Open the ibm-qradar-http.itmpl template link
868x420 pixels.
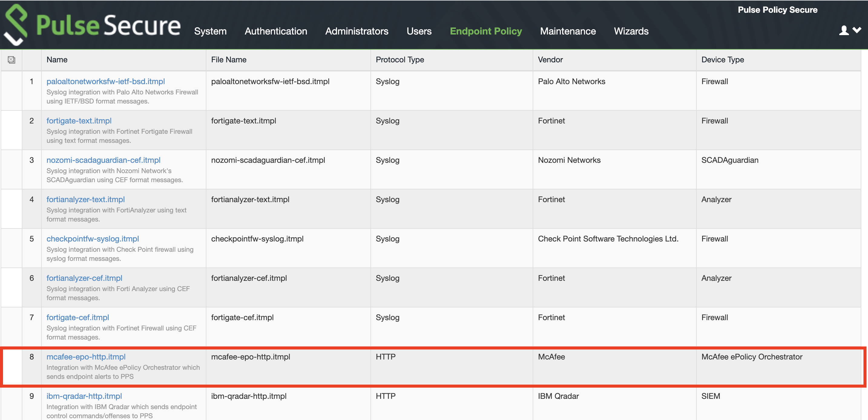pos(84,396)
